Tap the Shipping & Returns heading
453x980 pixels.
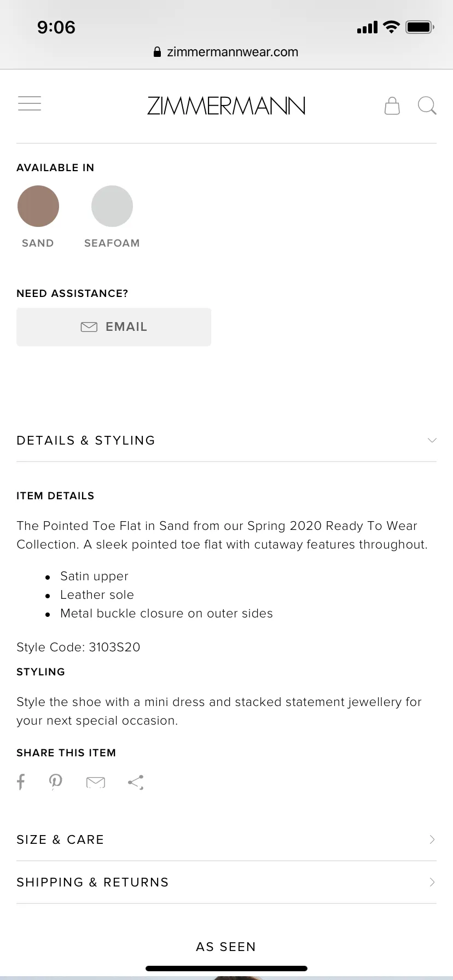point(92,882)
